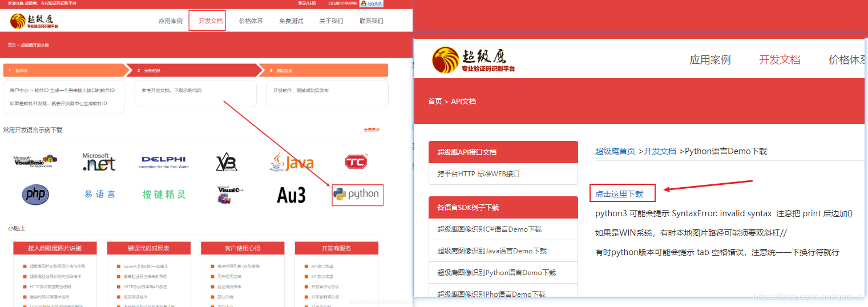Click 超级鹰 eagle logo on API文档 page
868x307 pixels.
pyautogui.click(x=474, y=60)
